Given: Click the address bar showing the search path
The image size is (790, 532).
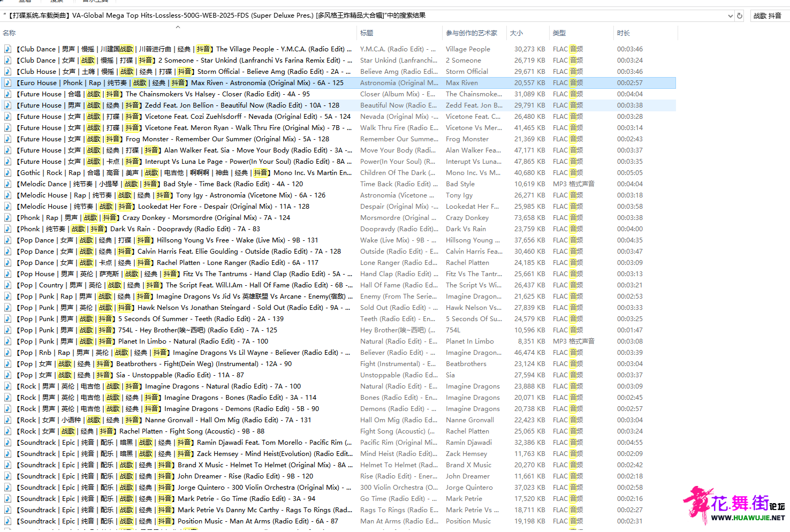Looking at the screenshot, I should (364, 16).
